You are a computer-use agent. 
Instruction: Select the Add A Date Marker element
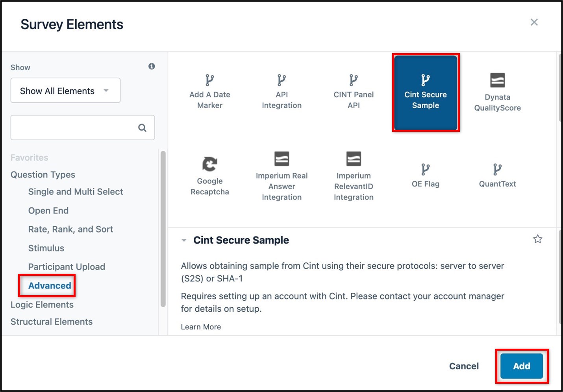tap(209, 91)
